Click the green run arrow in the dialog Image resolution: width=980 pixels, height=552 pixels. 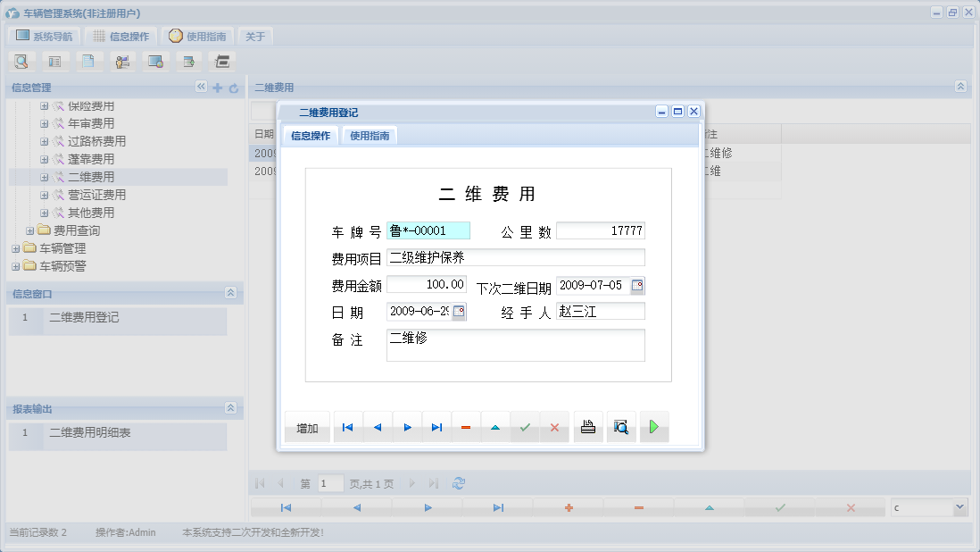coord(653,427)
